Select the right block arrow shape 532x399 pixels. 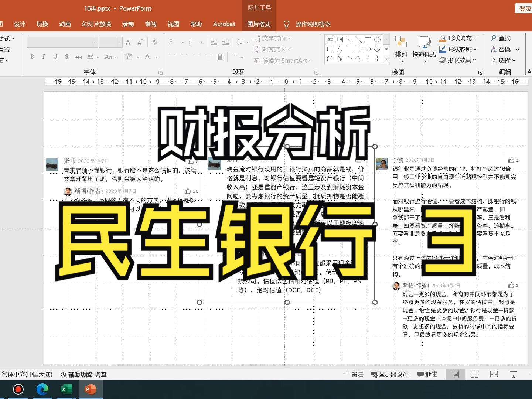click(x=368, y=49)
